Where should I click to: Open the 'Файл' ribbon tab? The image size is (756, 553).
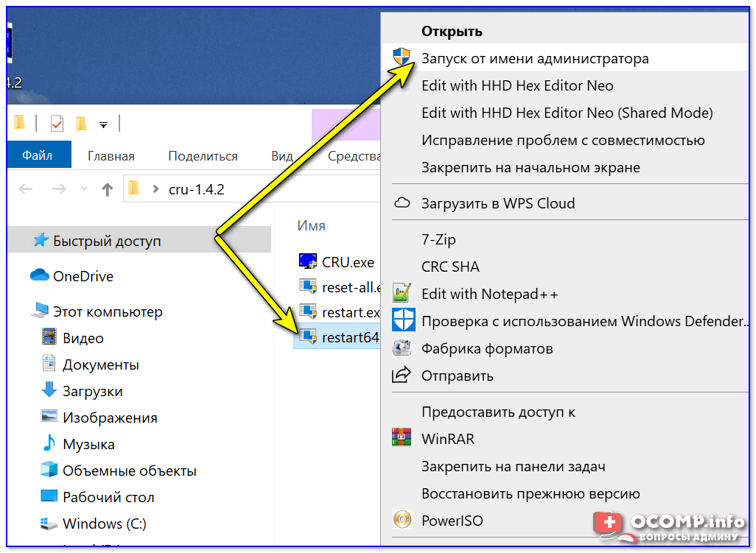[37, 155]
